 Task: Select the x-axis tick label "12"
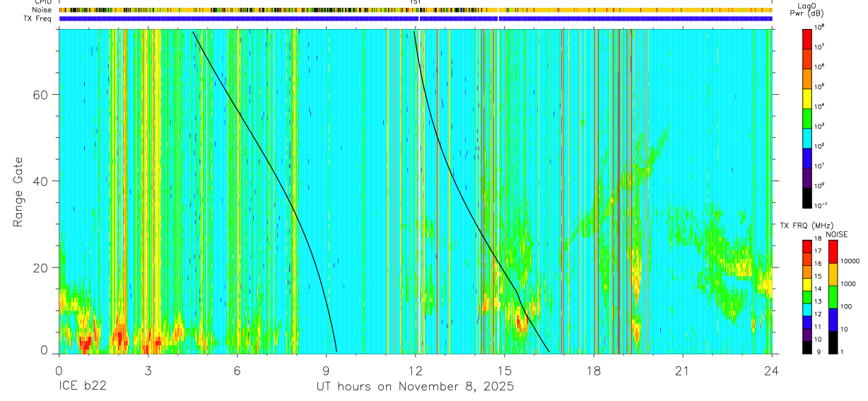[416, 371]
